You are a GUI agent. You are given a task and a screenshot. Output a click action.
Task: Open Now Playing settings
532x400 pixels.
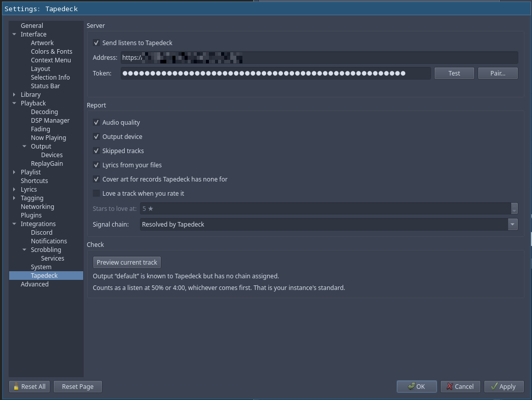49,138
